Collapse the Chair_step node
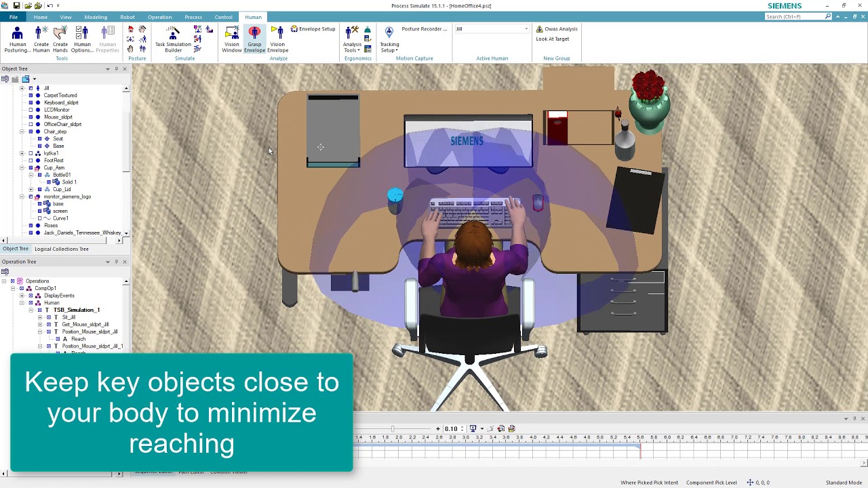 (x=22, y=131)
